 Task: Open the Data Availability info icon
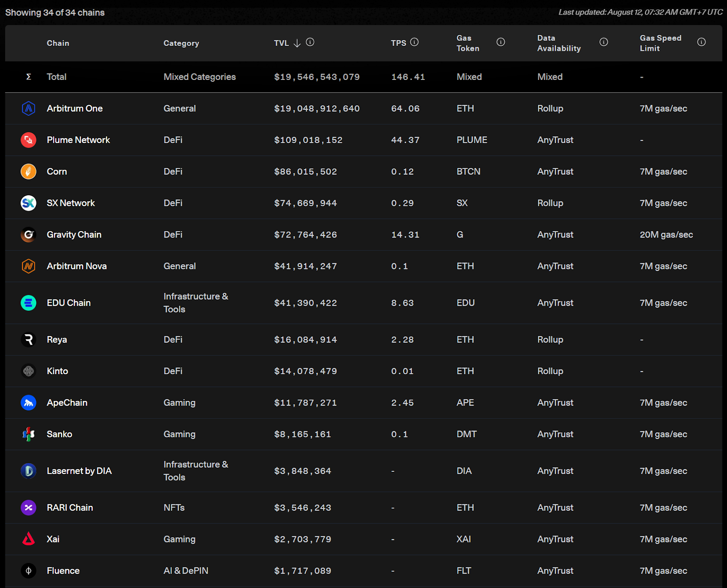[603, 42]
